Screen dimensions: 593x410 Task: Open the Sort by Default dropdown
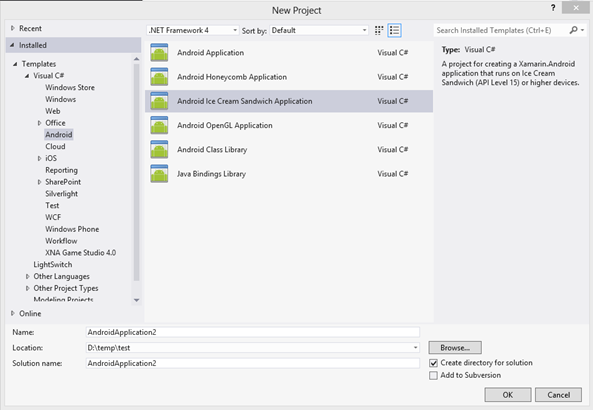point(319,30)
